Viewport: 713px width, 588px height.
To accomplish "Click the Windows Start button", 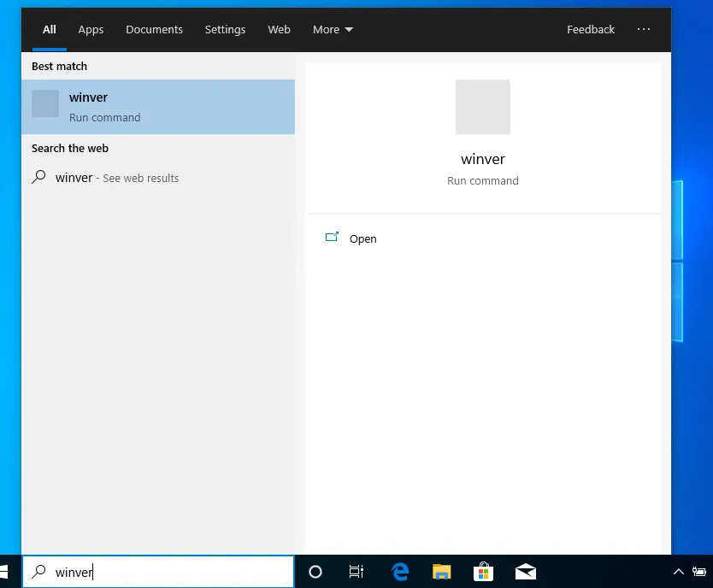I will point(3,572).
